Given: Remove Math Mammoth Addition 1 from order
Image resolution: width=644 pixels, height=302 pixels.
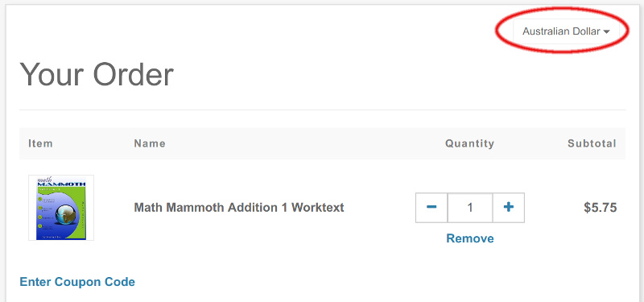Looking at the screenshot, I should pyautogui.click(x=470, y=238).
